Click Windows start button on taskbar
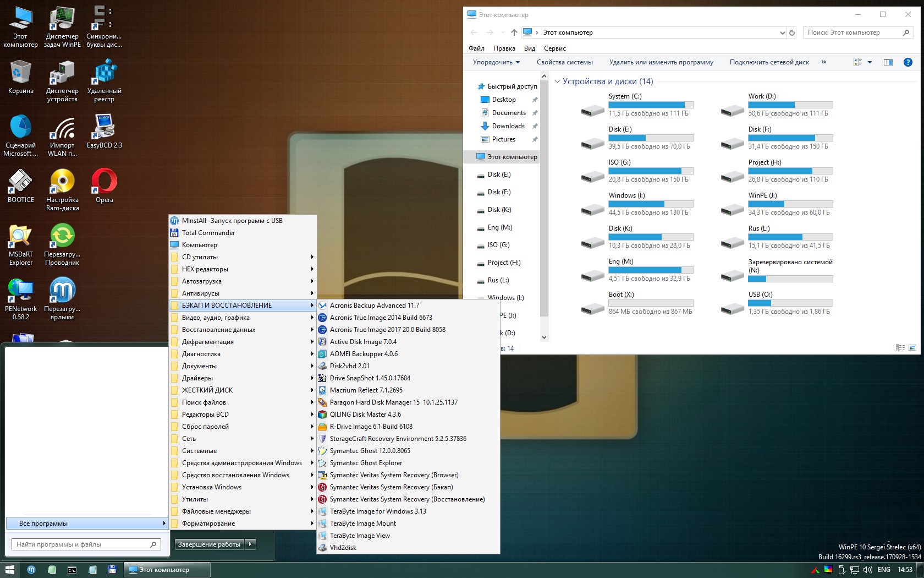The width and height of the screenshot is (924, 578). pos(9,570)
